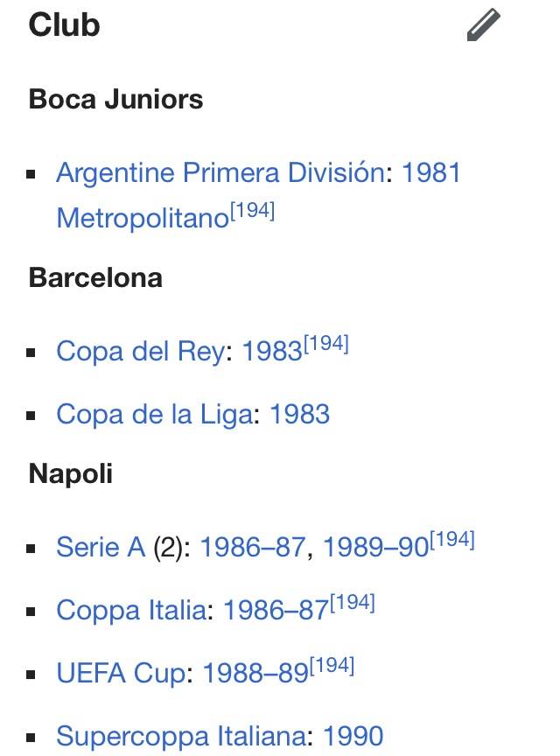This screenshot has width=560, height=756.
Task: Click the pencil edit icon beside Club
Action: (x=483, y=25)
